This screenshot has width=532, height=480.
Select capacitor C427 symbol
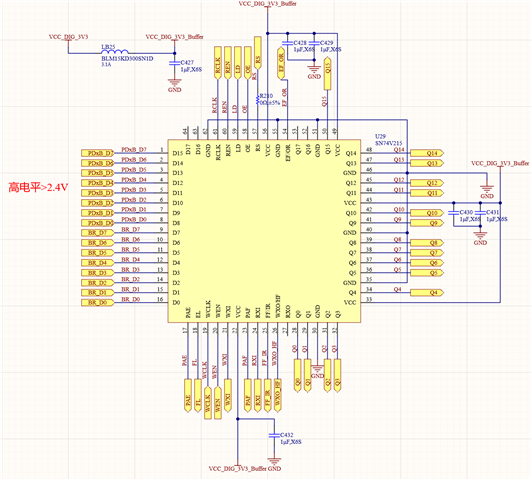point(174,63)
